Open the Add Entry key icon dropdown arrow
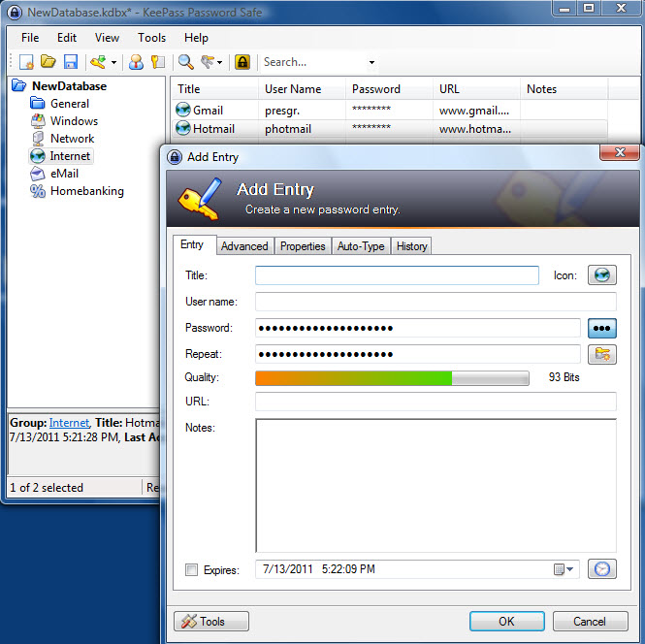Image resolution: width=645 pixels, height=644 pixels. pos(114,62)
